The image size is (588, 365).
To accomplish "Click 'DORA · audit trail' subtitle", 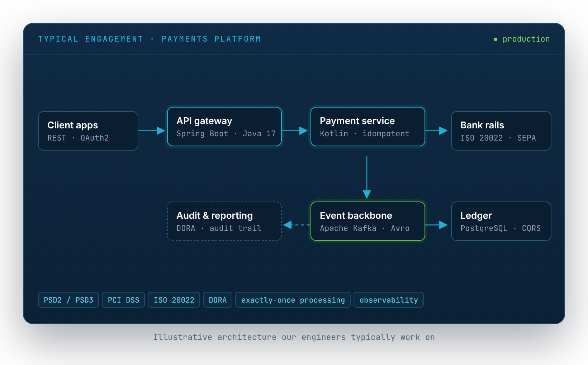I will pos(219,228).
